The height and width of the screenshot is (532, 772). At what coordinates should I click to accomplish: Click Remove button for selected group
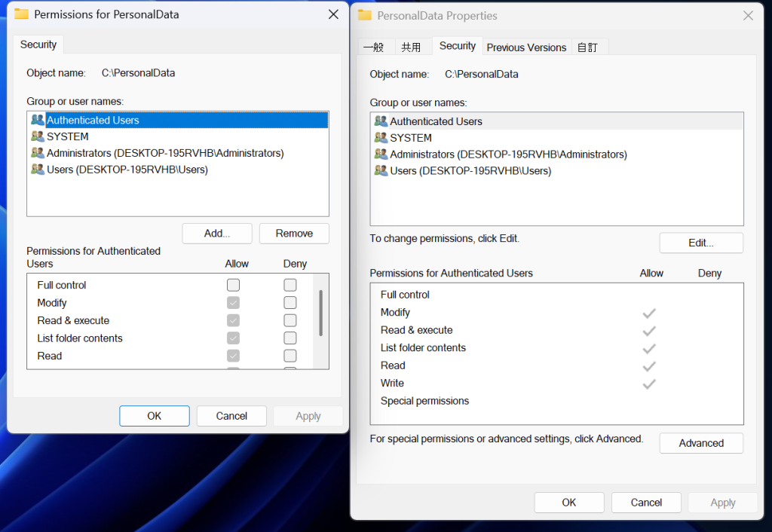(294, 234)
